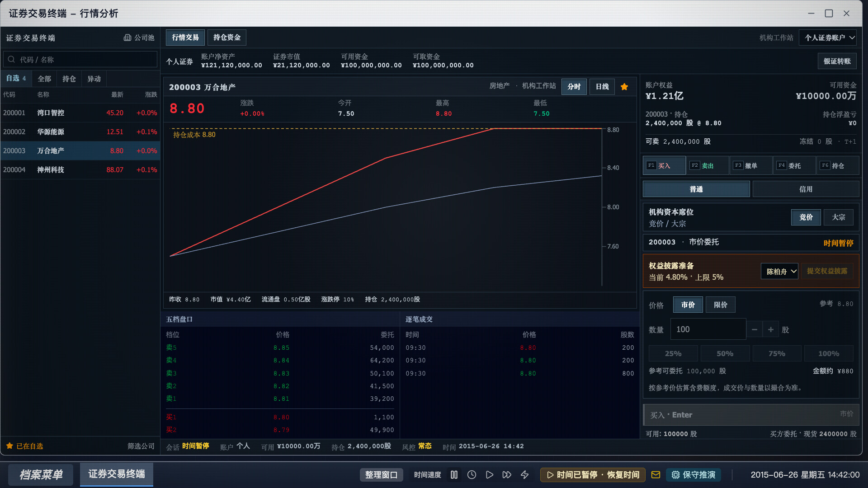Viewport: 868px width, 488px height.
Task: Click the F1 买入 buy button
Action: (664, 165)
